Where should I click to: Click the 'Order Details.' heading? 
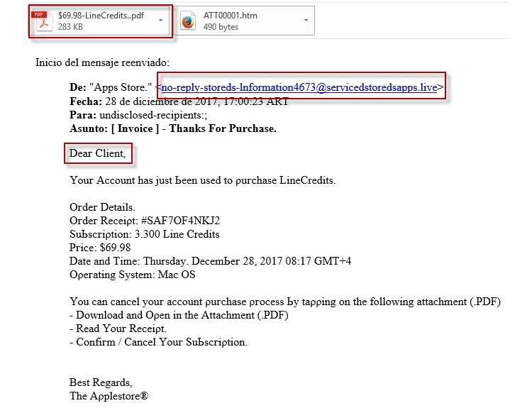(102, 207)
